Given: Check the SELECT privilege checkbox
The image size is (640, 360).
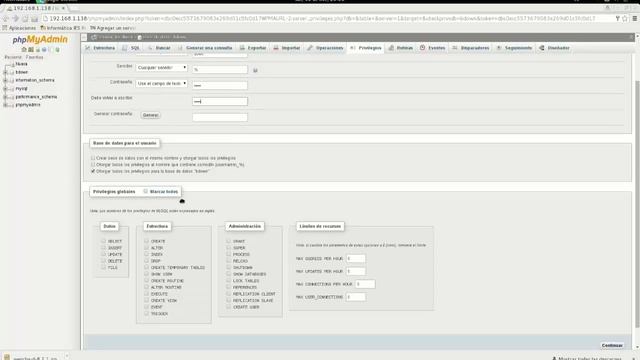Looking at the screenshot, I should pyautogui.click(x=103, y=241).
